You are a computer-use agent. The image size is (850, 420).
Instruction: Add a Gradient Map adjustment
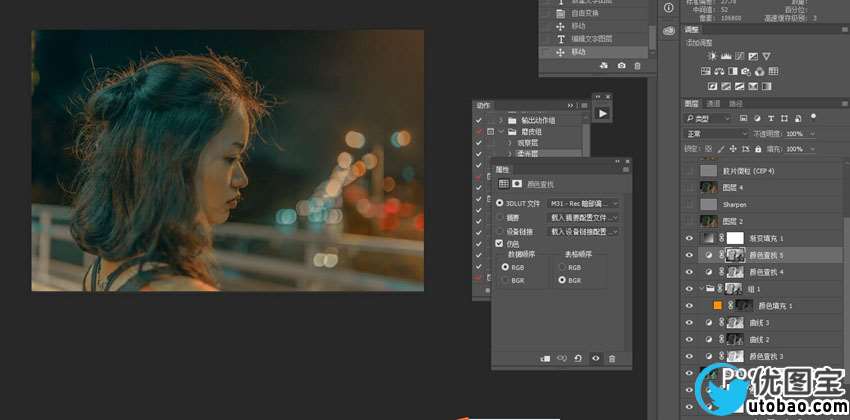tap(766, 87)
